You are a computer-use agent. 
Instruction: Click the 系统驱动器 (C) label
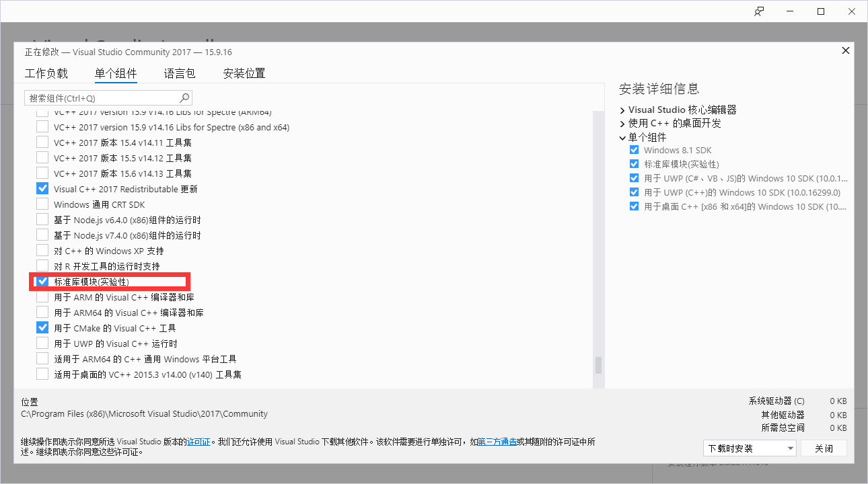tap(776, 401)
